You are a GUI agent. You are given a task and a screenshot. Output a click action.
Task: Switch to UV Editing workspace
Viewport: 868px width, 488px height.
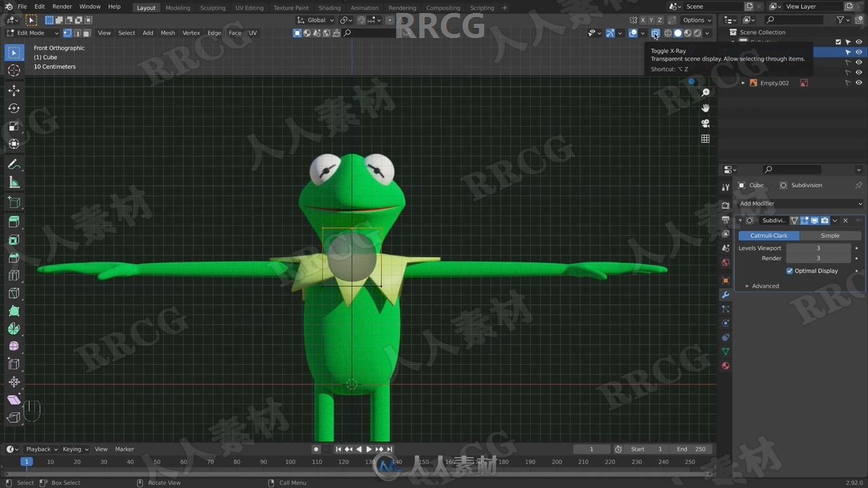249,7
